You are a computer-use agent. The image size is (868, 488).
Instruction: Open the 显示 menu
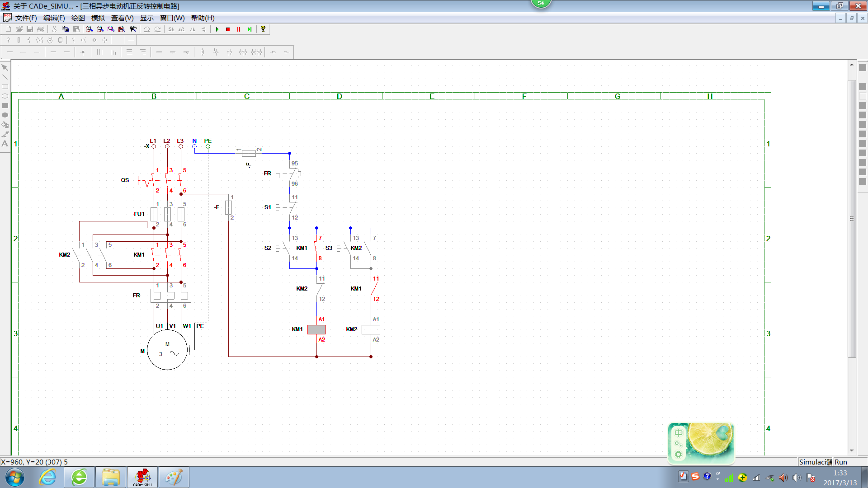tap(147, 18)
